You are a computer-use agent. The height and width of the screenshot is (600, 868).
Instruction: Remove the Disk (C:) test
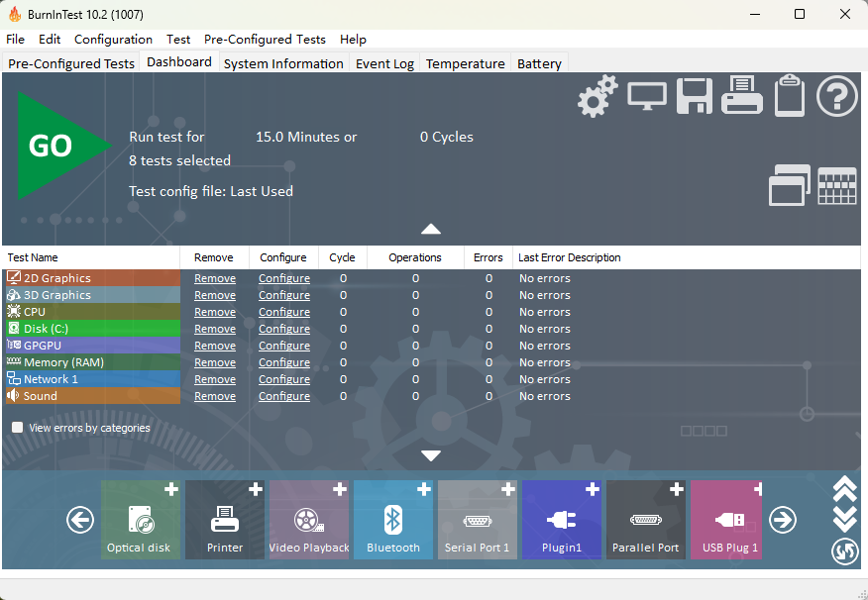coord(215,329)
